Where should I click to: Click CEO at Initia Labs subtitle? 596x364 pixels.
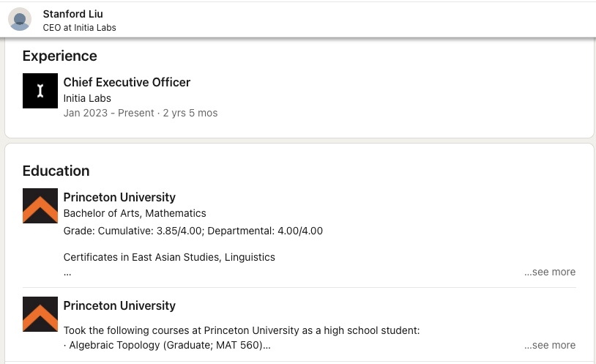79,28
